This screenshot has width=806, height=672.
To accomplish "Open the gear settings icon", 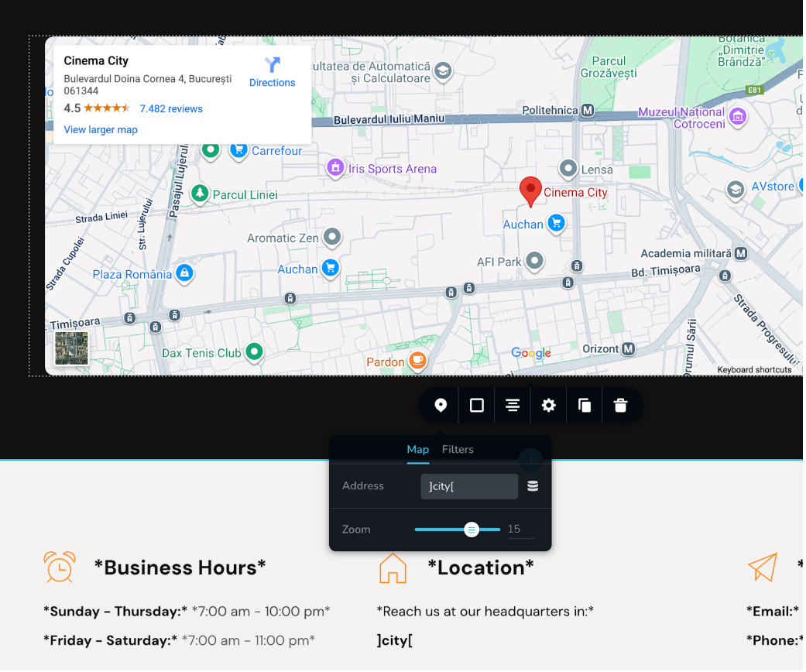I will click(x=549, y=406).
